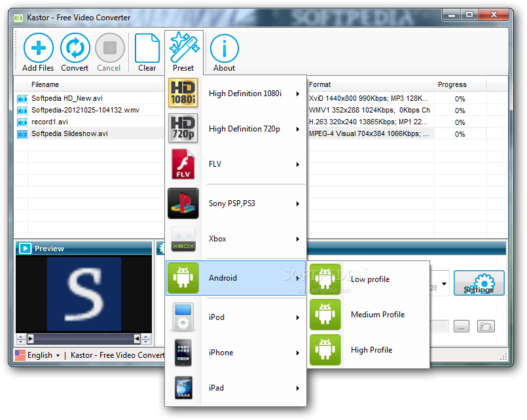Click the right up-down stepper below preview
This screenshot has width=527, height=420.
coord(146,339)
